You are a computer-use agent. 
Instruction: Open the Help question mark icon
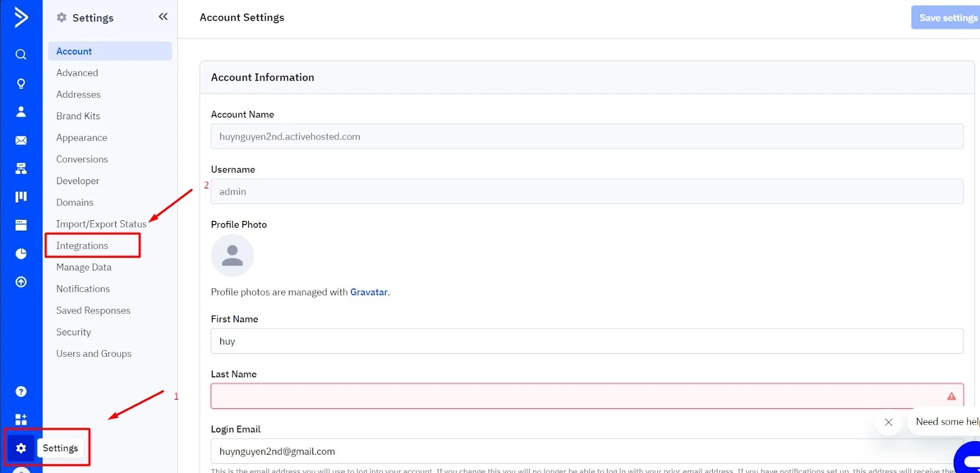[21, 392]
